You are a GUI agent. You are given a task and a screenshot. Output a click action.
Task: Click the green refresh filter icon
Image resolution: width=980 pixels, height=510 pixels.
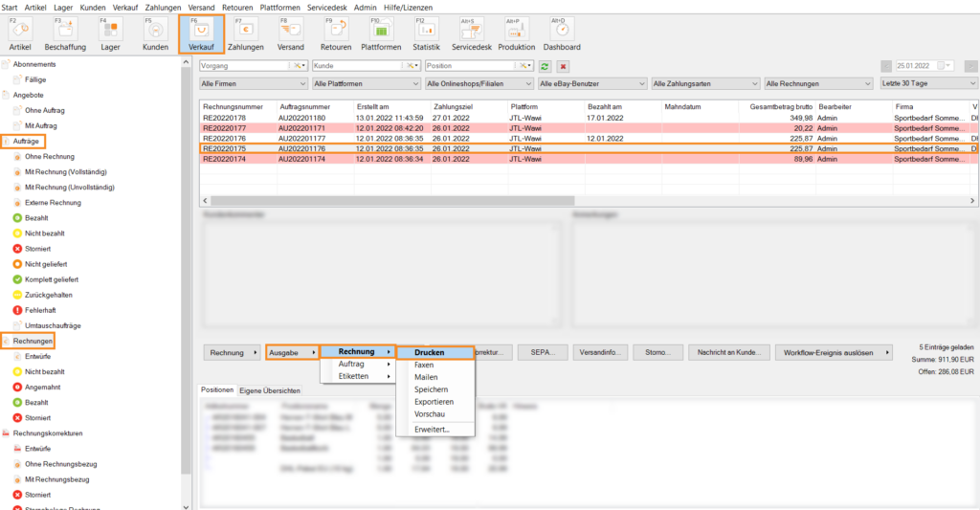tap(545, 65)
